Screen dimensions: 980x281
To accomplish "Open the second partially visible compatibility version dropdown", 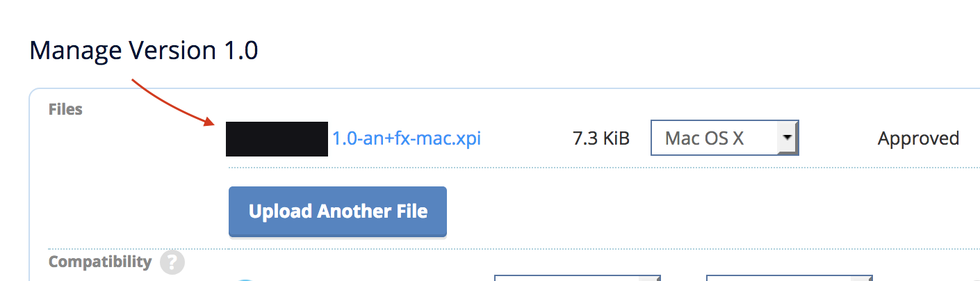I will coord(790,278).
